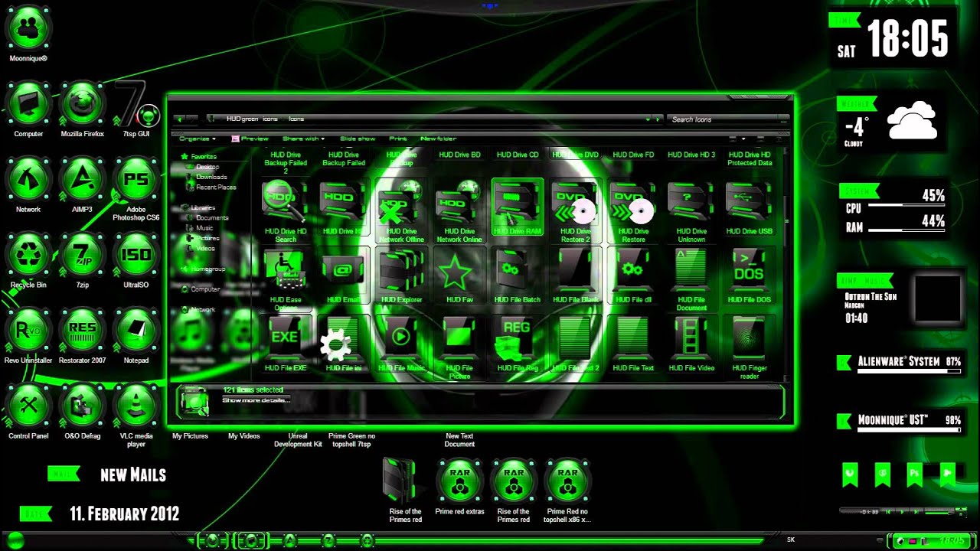The height and width of the screenshot is (551, 980).
Task: Click the Start orb on the taskbar
Action: tap(14, 541)
